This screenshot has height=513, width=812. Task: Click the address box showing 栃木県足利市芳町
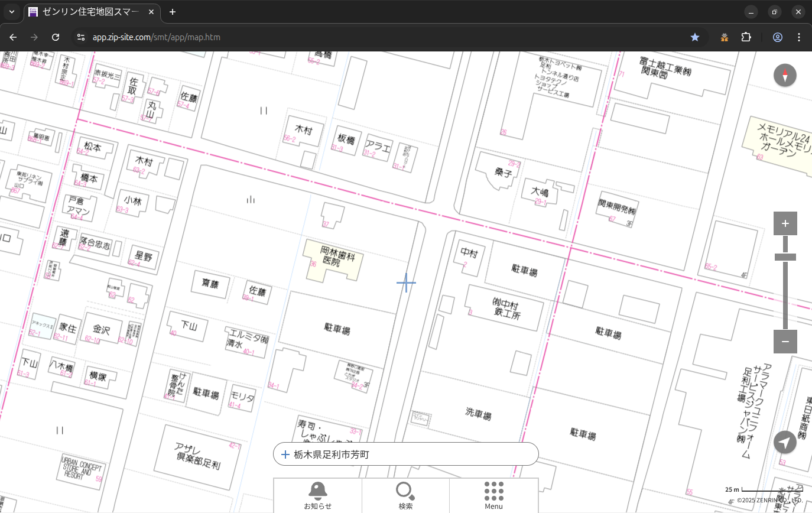click(x=405, y=454)
